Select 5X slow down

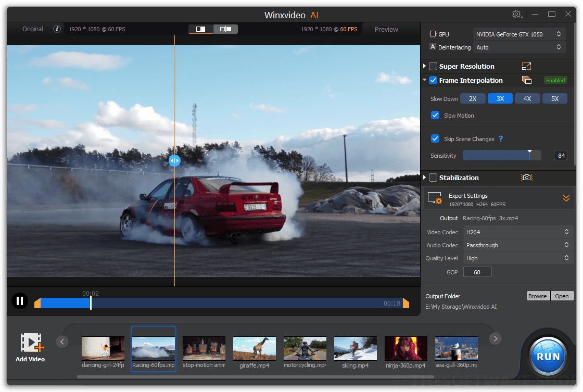coord(555,98)
